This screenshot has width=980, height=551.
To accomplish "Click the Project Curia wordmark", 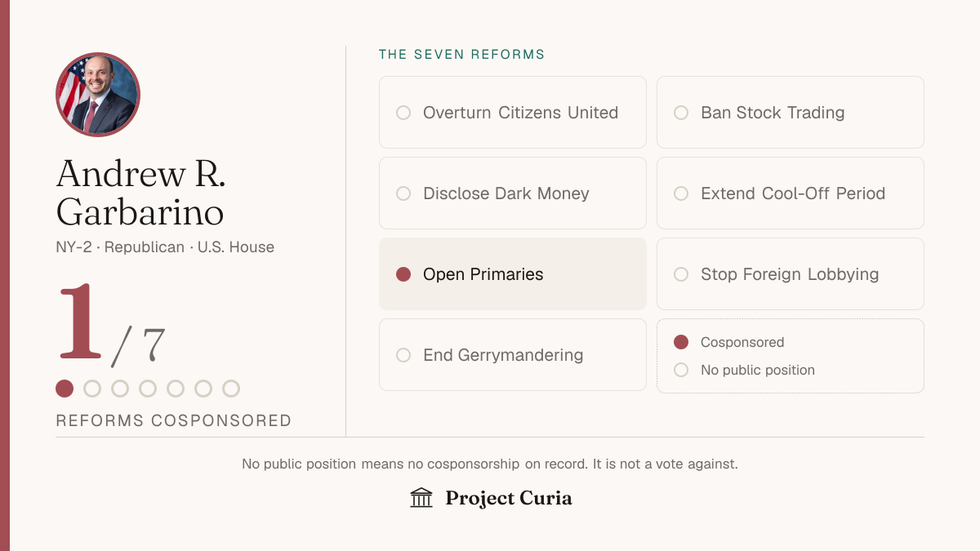I will point(509,498).
